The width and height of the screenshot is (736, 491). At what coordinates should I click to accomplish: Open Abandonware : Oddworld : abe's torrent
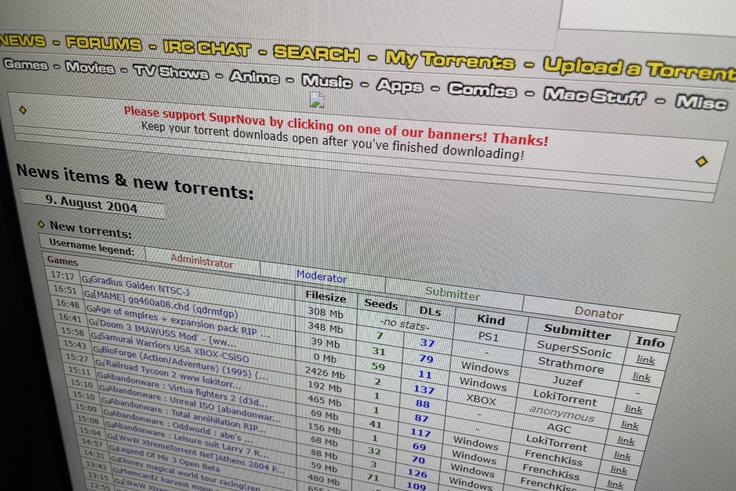182,425
